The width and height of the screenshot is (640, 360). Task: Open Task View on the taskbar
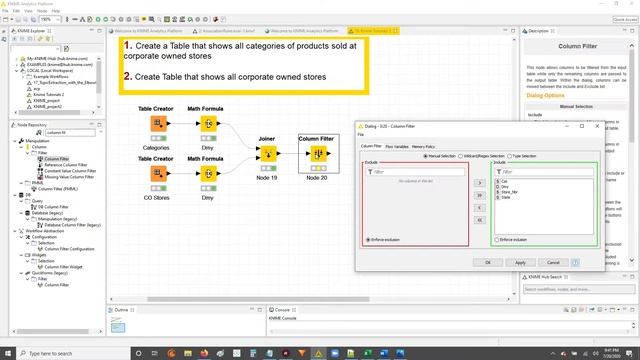[155, 353]
